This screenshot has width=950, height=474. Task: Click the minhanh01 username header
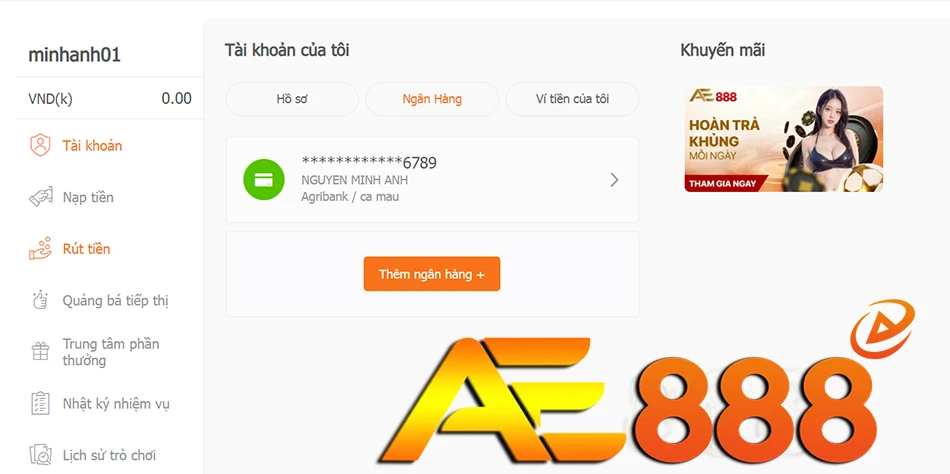coord(75,55)
